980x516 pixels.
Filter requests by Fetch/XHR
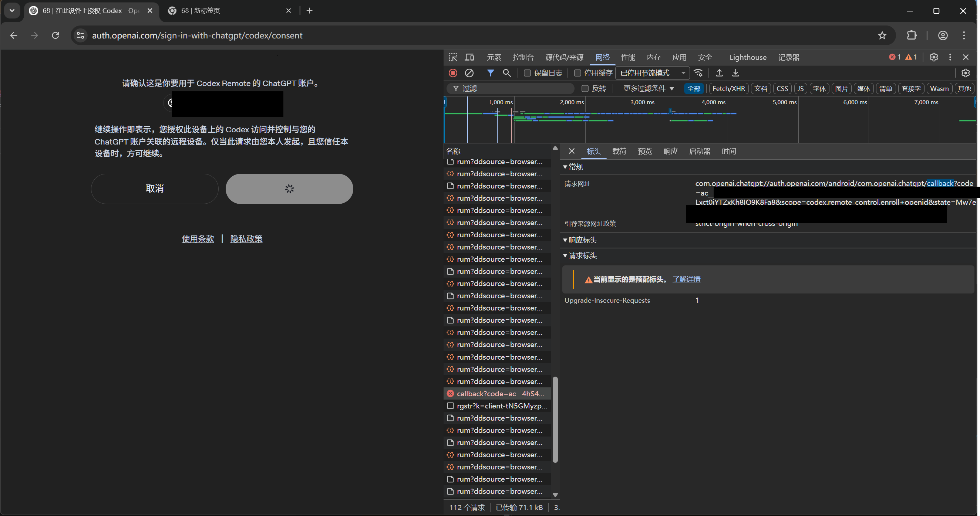click(x=728, y=89)
